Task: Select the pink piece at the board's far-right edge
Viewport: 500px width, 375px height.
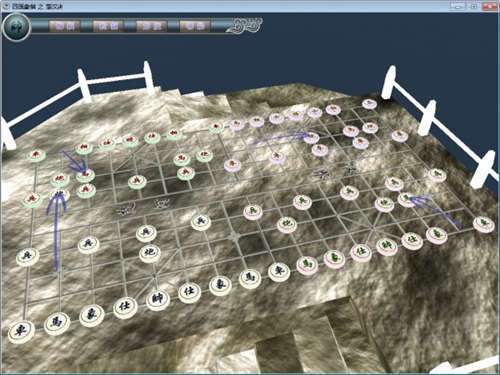Action: [x=484, y=224]
